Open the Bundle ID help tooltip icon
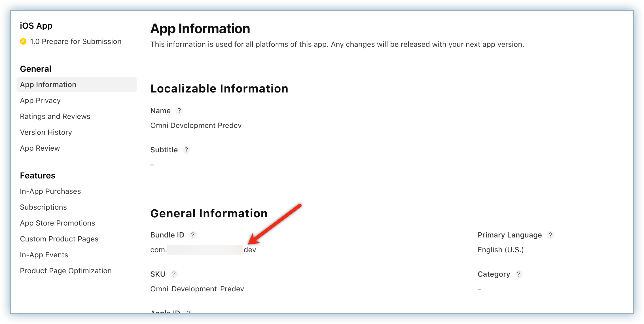 [193, 235]
